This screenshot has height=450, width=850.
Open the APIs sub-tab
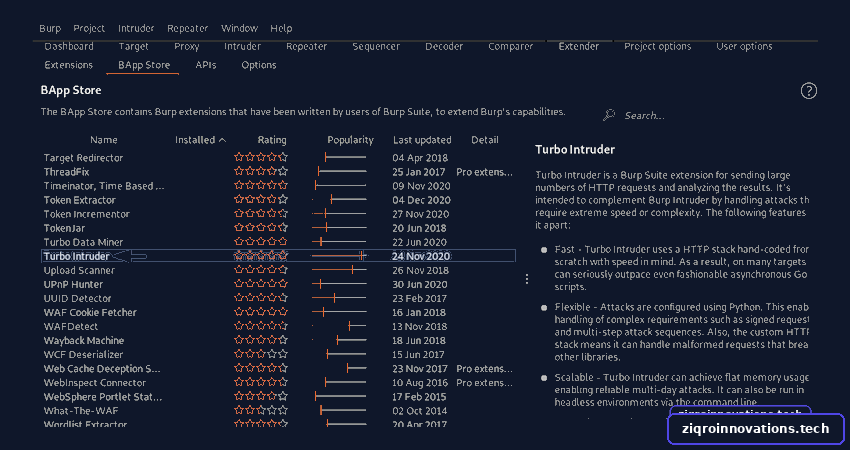click(205, 65)
